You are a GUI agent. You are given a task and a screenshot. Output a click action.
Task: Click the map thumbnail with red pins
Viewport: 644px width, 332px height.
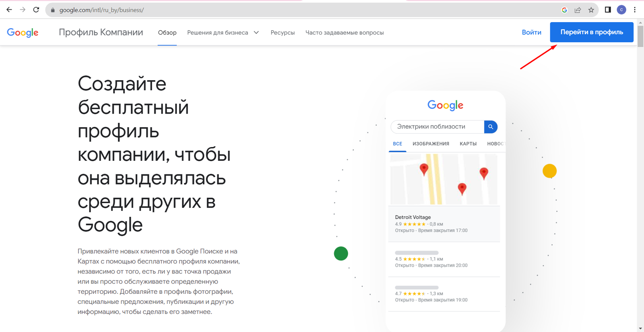[444, 179]
